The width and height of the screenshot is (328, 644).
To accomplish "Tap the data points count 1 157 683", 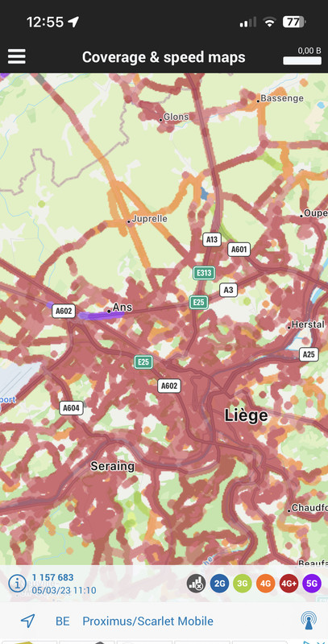I will tap(52, 578).
